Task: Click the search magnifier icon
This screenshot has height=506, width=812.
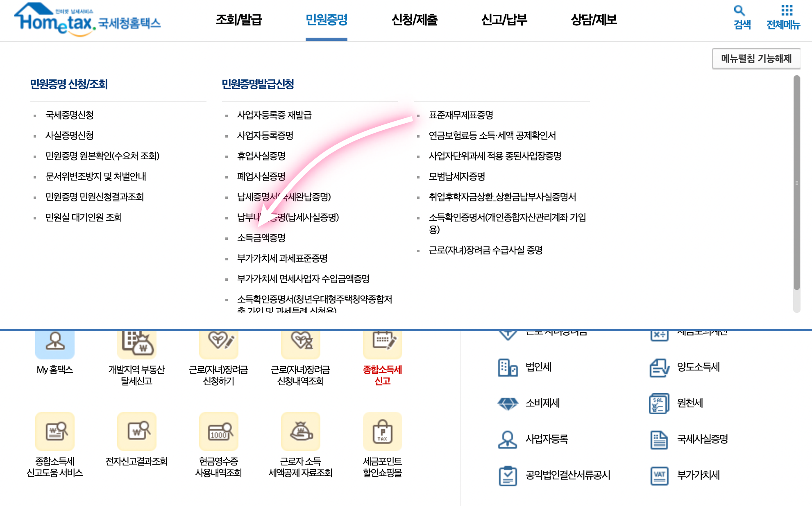Action: tap(739, 11)
